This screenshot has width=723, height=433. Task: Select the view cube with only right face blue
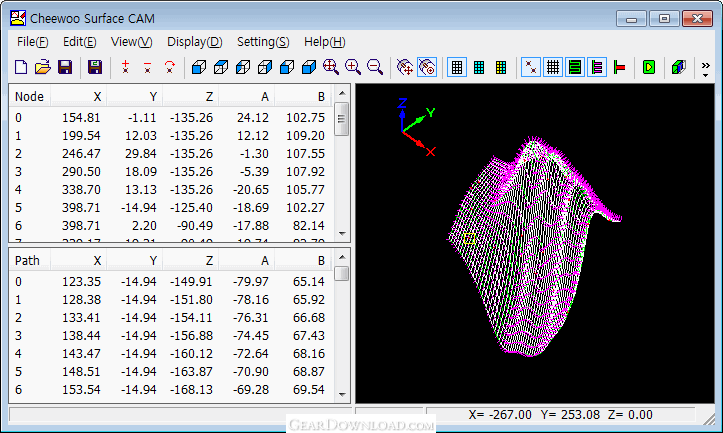coord(265,67)
